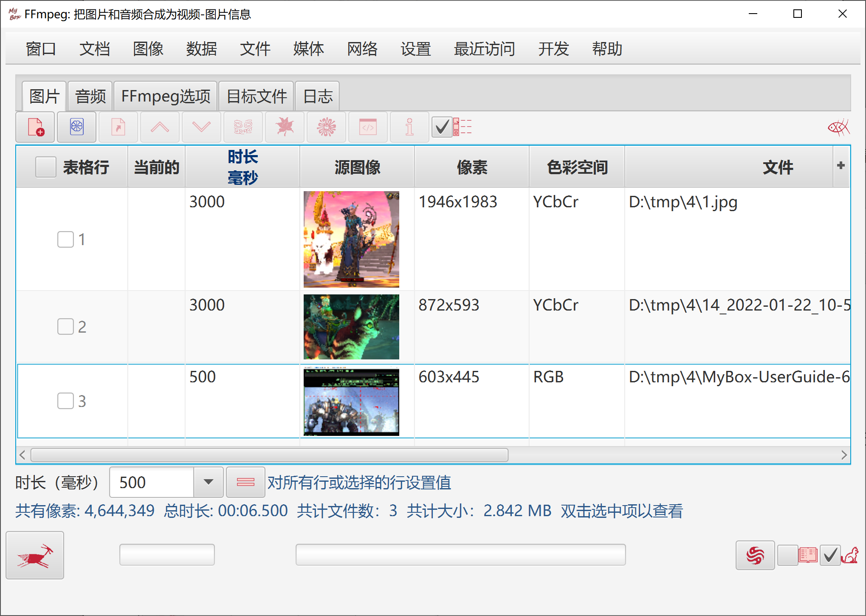
Task: Click the file path D:\tmp\4\1.jpg
Action: [683, 202]
